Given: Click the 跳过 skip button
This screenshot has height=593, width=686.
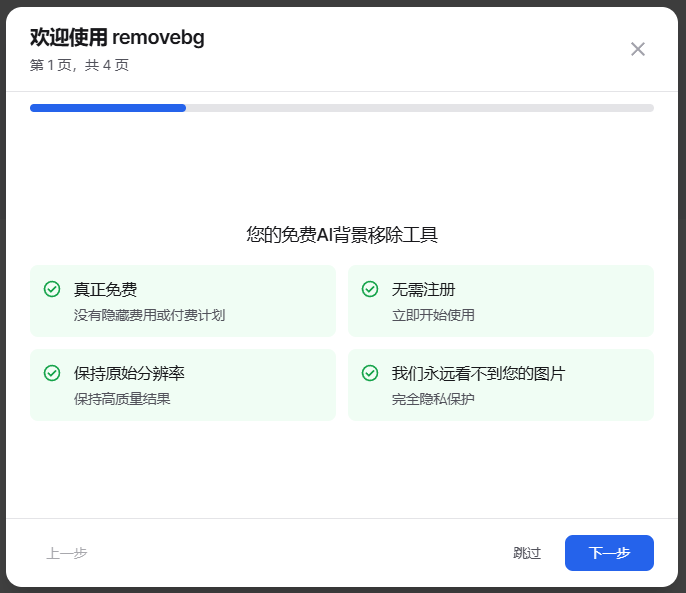Looking at the screenshot, I should click(x=527, y=553).
